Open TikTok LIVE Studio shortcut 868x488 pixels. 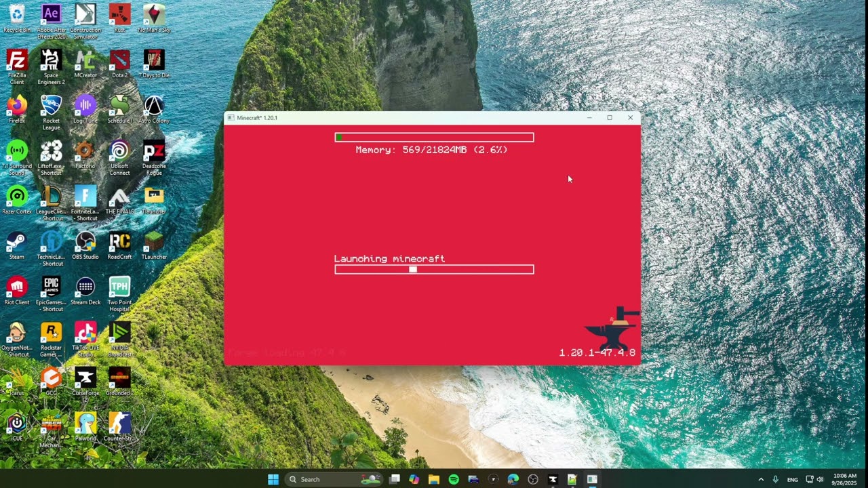click(x=85, y=339)
